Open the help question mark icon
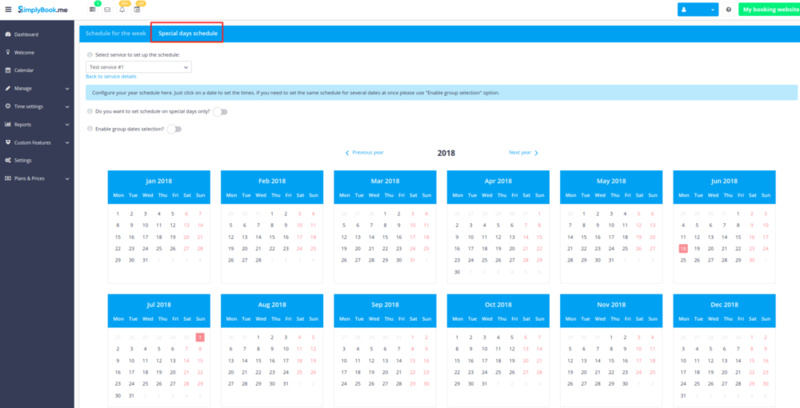This screenshot has height=408, width=800. (x=728, y=9)
